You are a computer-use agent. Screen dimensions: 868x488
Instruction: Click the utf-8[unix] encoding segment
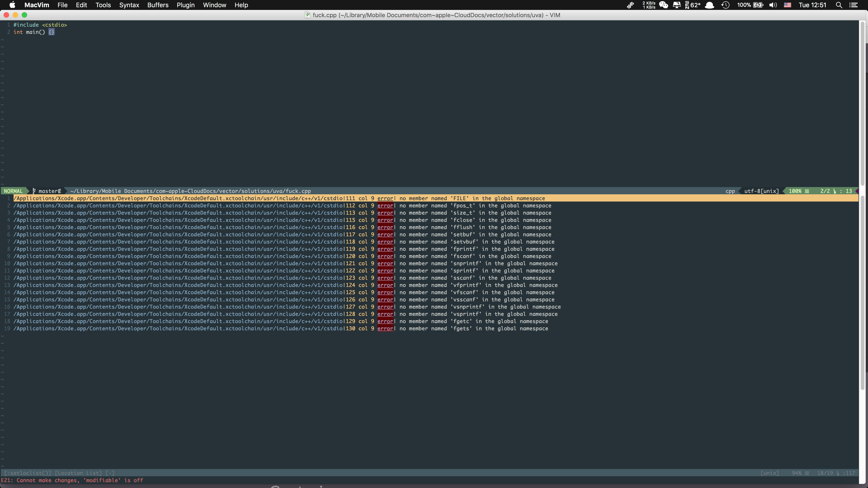tap(762, 191)
